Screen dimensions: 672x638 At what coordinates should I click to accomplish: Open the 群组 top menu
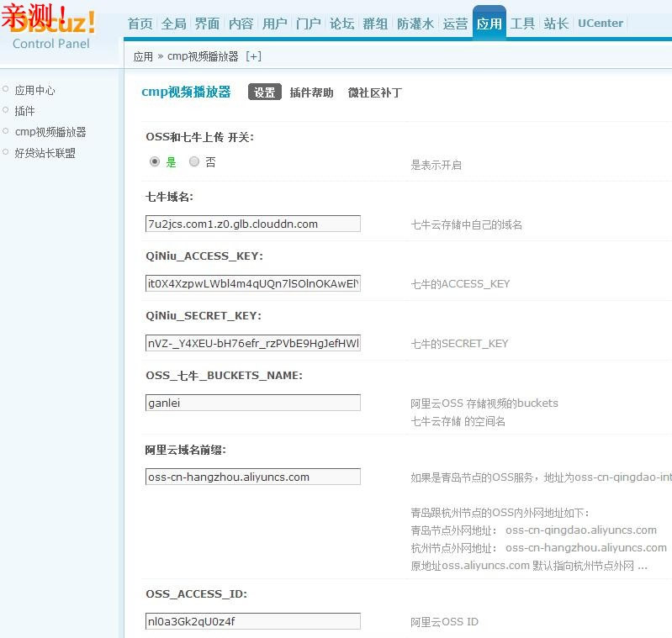click(x=375, y=24)
